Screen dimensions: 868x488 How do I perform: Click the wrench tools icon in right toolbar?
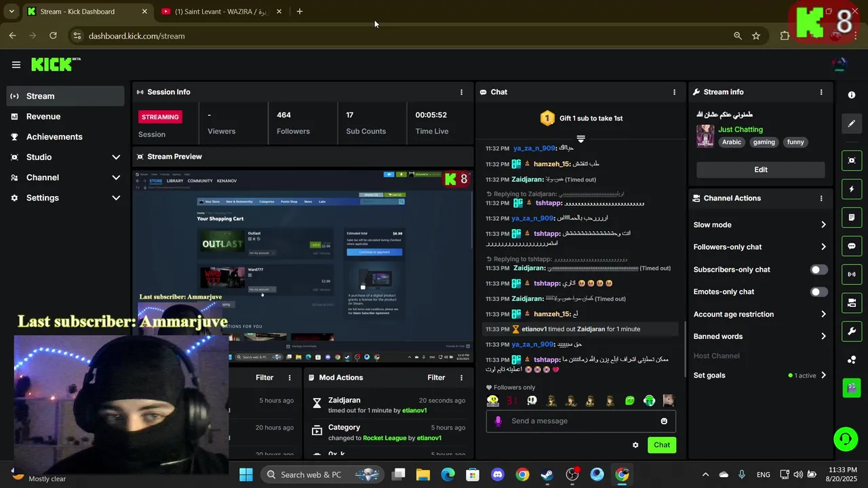click(852, 331)
